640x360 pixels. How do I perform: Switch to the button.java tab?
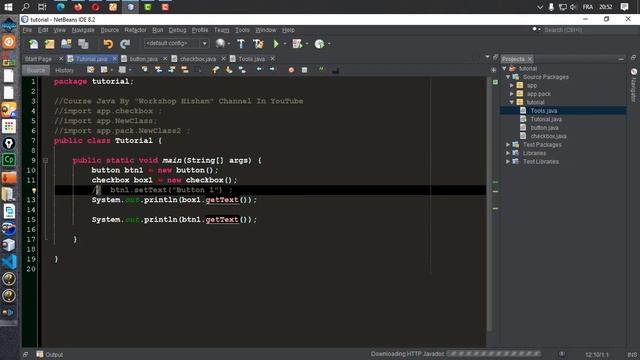tap(143, 59)
